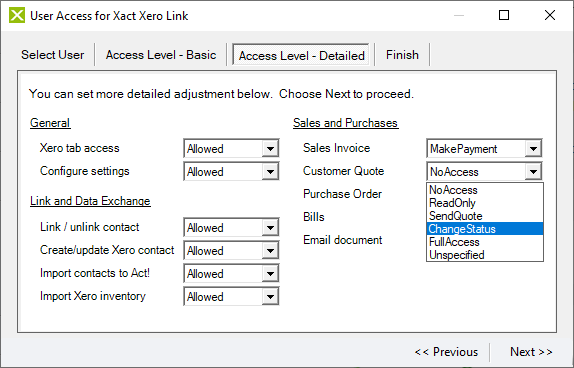The height and width of the screenshot is (368, 574).
Task: Click the Link and Data Exchange heading
Action: pyautogui.click(x=90, y=201)
